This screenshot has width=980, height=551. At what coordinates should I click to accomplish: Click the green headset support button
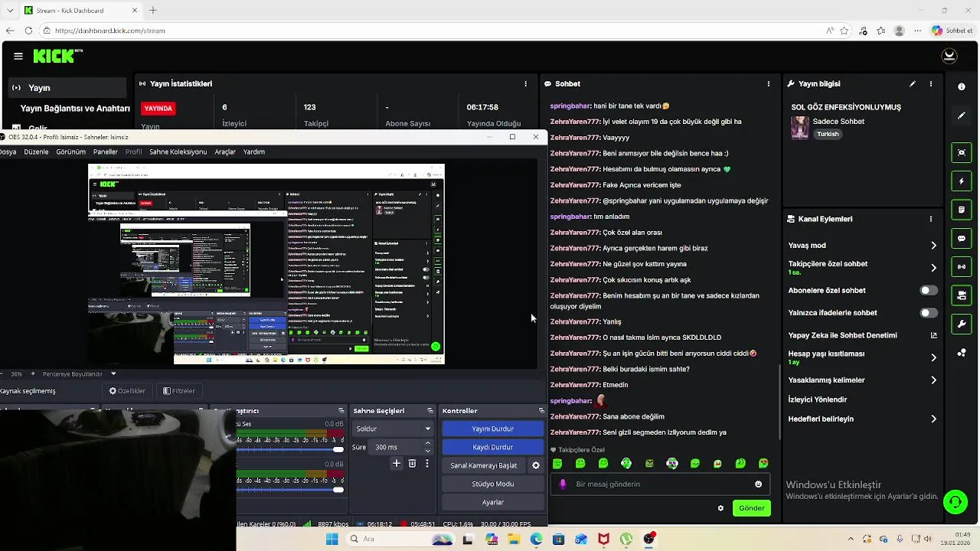click(x=955, y=502)
